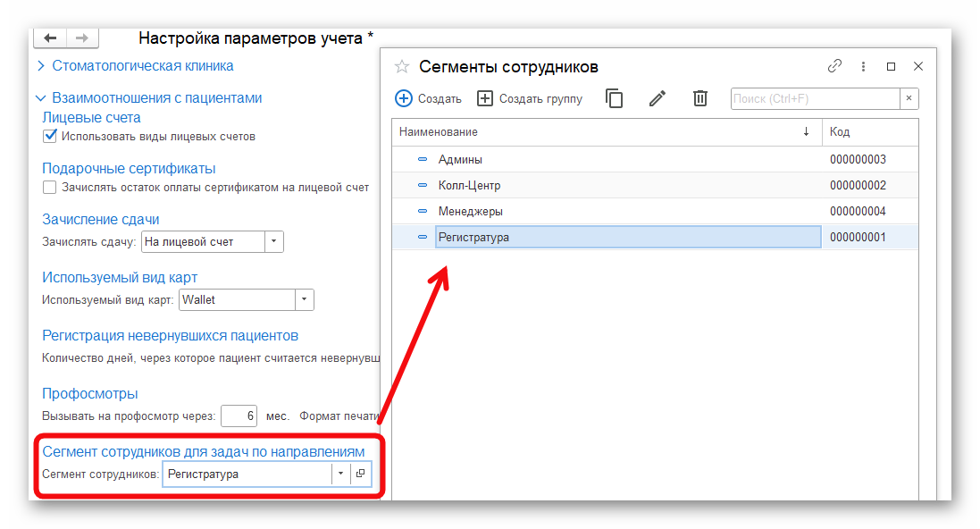Image resolution: width=980 pixels, height=529 pixels.
Task: Uncheck Использовать виды лицевых счетов
Action: (50, 137)
